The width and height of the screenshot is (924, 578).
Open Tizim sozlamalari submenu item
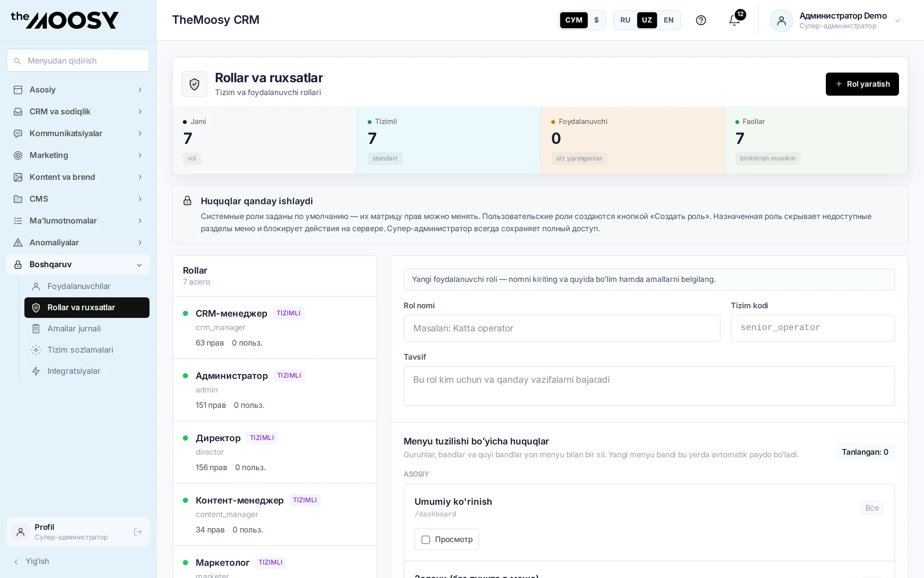[87, 350]
